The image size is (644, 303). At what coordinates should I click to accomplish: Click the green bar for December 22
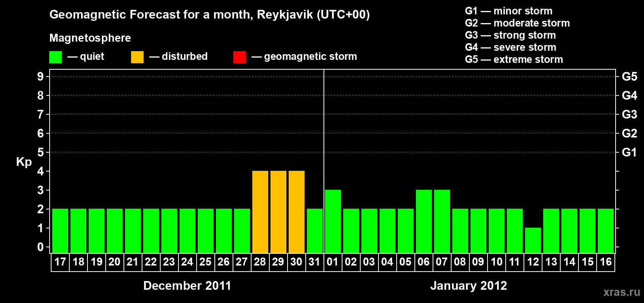coord(151,231)
